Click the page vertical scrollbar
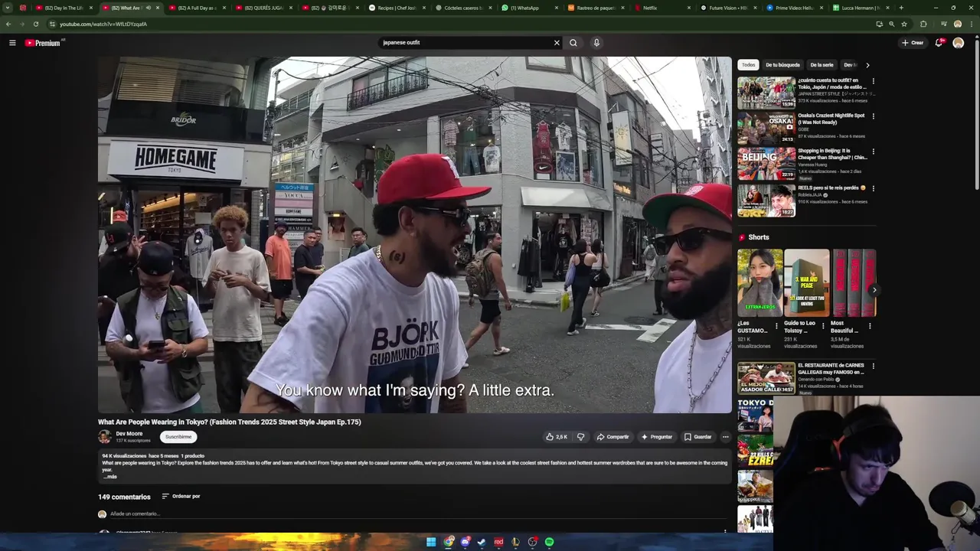This screenshot has height=551, width=980. (x=977, y=115)
